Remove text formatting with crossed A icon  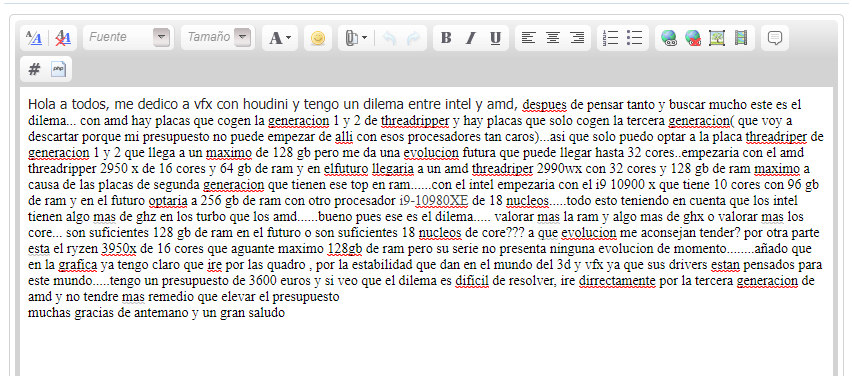point(63,37)
